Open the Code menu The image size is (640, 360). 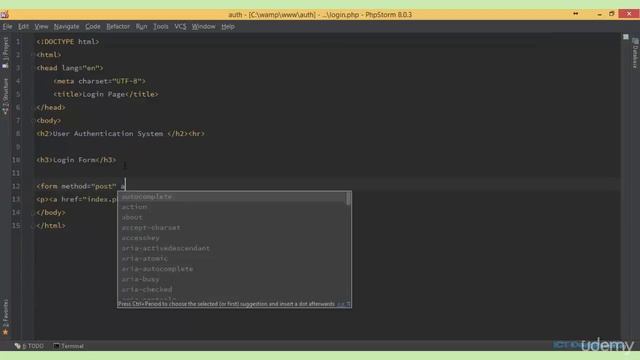pos(93,27)
